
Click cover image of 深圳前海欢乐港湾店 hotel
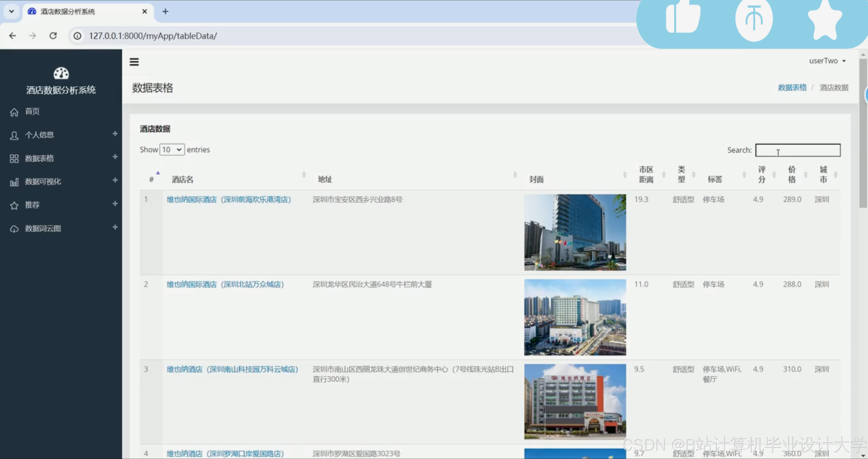pyautogui.click(x=575, y=232)
